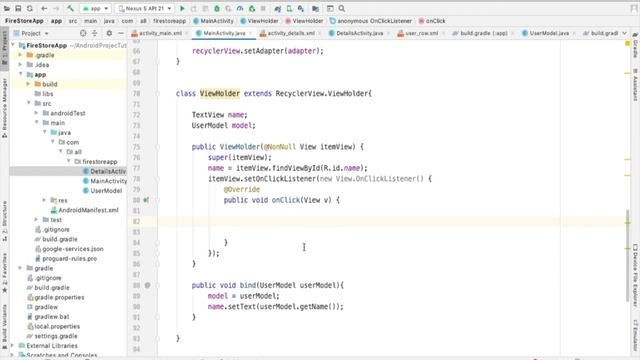Select UserModel in the project tree

102,191
